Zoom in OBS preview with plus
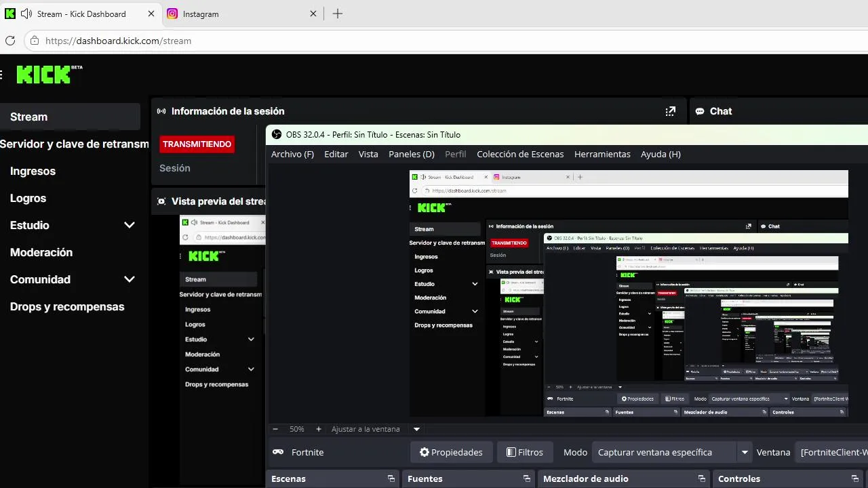This screenshot has height=488, width=868. [318, 429]
